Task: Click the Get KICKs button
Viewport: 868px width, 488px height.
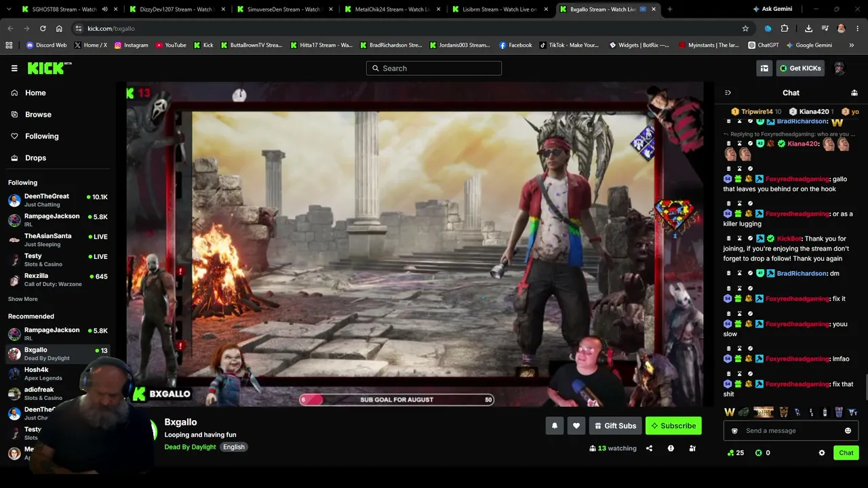Action: click(800, 68)
